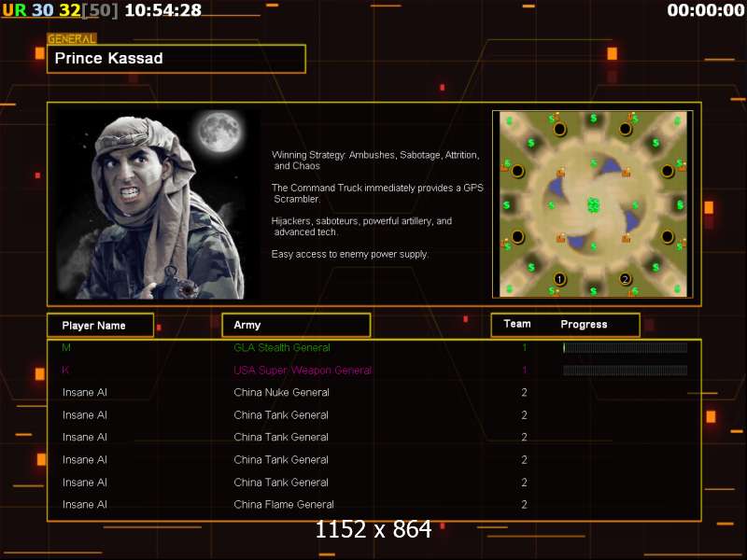Screen dimensions: 747x560
Task: Click Hijackers, saboteurs, powerful artillery line
Action: click(361, 226)
